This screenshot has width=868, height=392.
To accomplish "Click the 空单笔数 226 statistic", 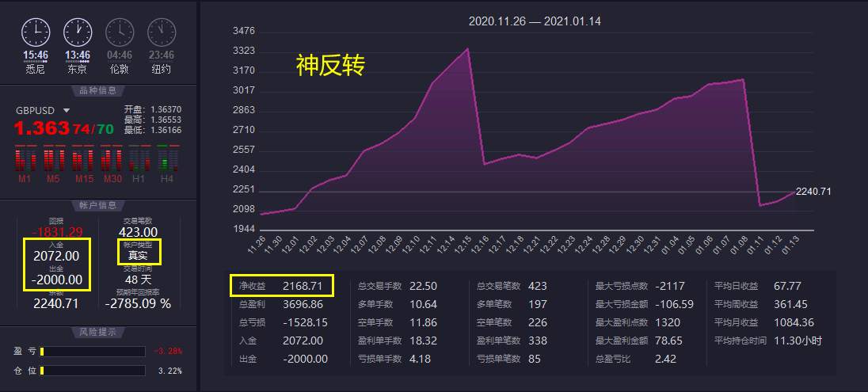I will (x=512, y=322).
